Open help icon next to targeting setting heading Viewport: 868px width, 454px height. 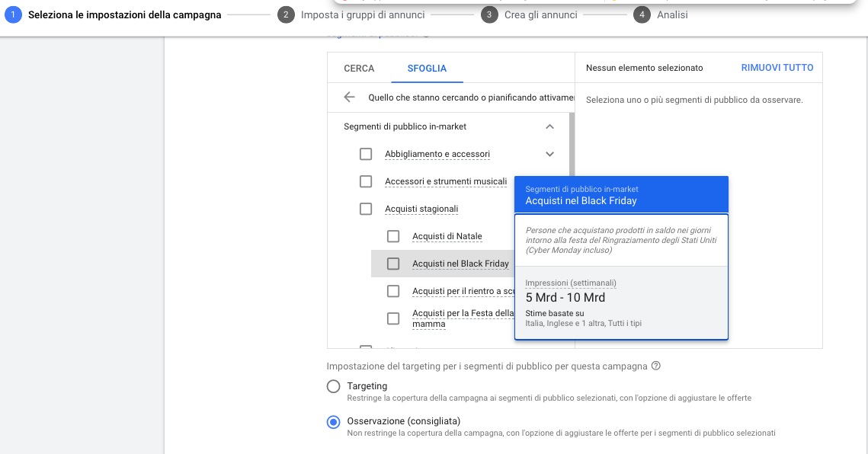click(656, 366)
